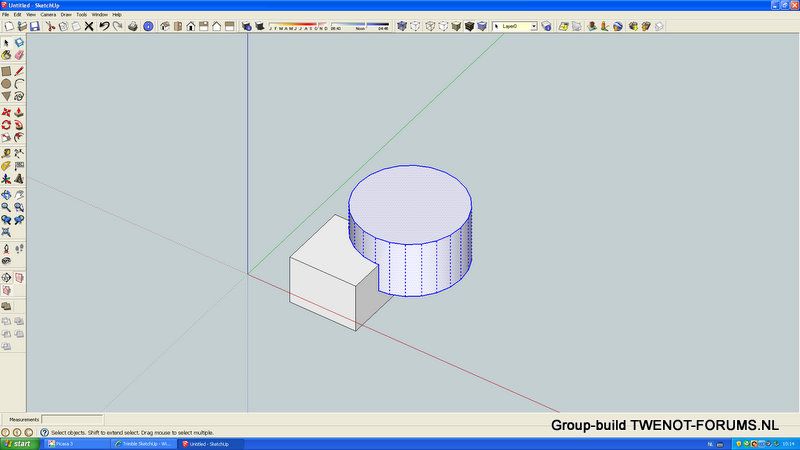Redo the undone action
Viewport: 800px width, 450px height.
coord(117,26)
